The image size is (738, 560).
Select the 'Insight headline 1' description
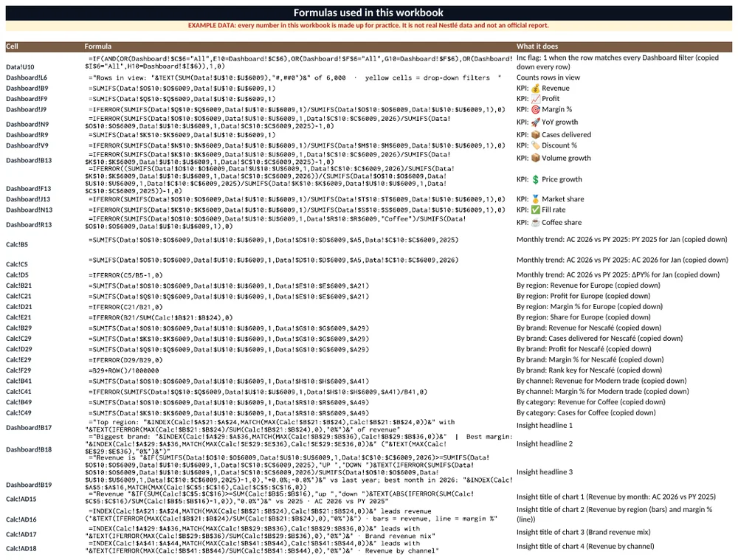point(545,426)
